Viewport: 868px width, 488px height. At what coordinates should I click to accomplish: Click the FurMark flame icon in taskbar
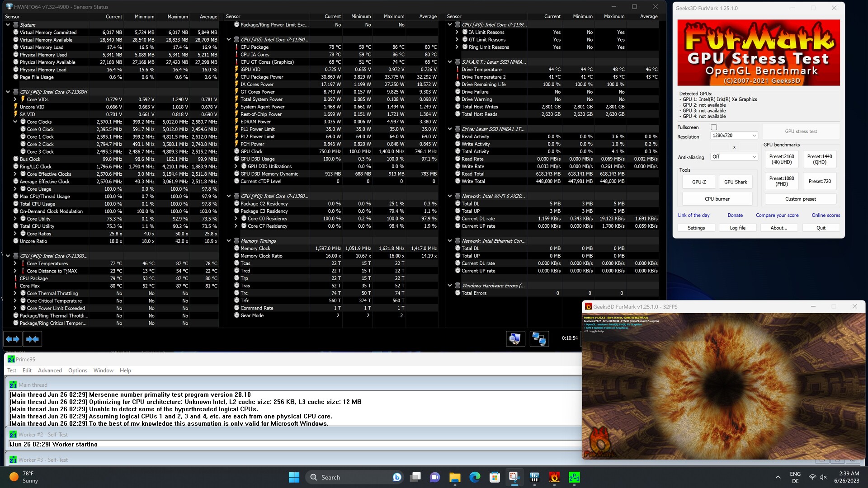tap(554, 477)
